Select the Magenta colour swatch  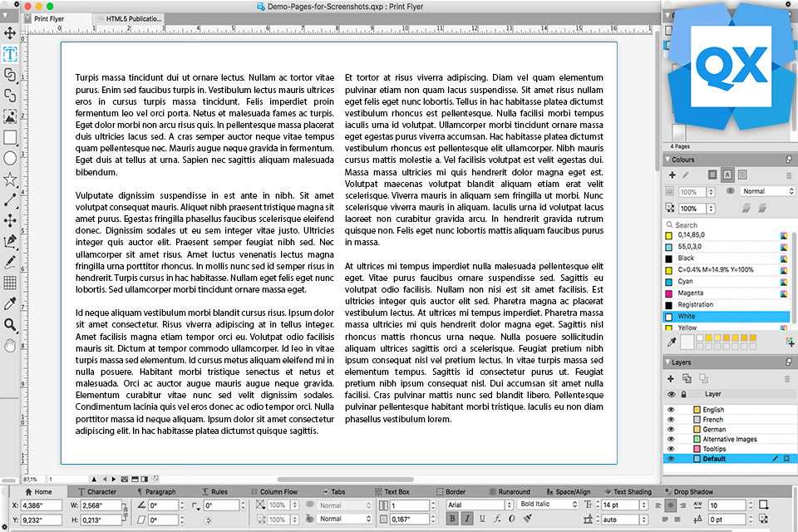pos(668,293)
